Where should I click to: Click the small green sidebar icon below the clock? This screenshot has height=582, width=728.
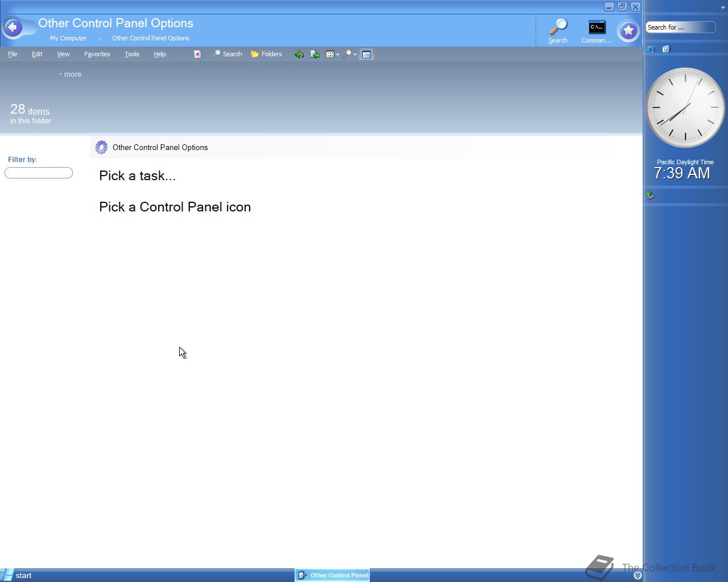[x=650, y=196]
